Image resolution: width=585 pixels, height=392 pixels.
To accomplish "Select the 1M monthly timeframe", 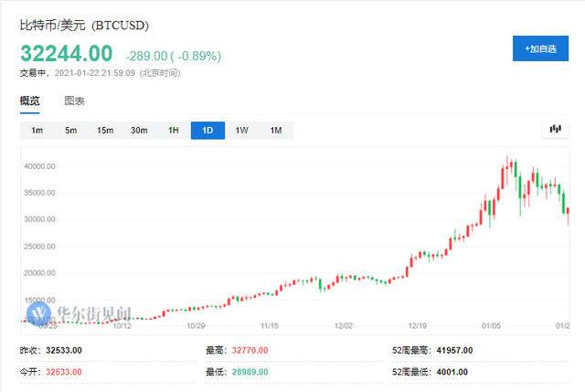I will point(275,131).
